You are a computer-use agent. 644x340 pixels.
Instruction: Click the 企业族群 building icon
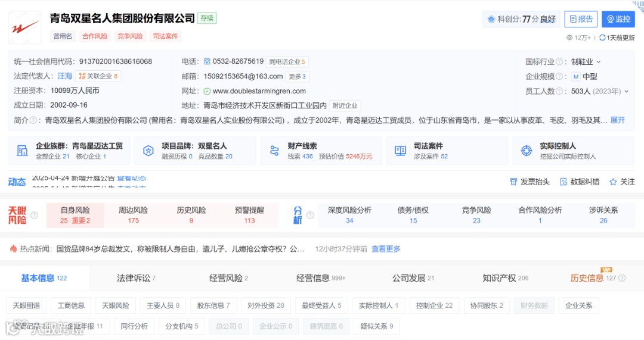coord(22,151)
